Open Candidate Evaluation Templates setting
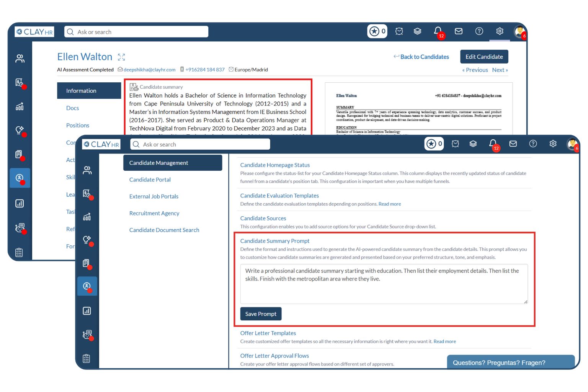 [x=279, y=196]
